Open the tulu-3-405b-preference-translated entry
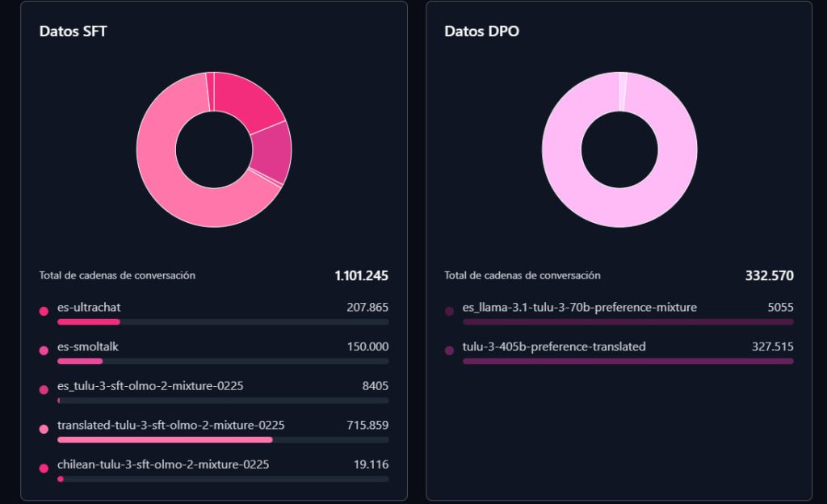827x504 pixels. click(554, 346)
